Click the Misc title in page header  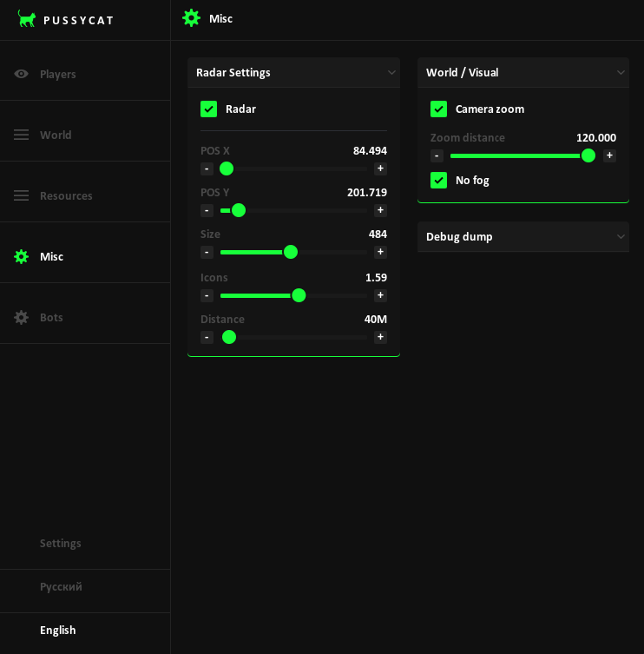220,19
